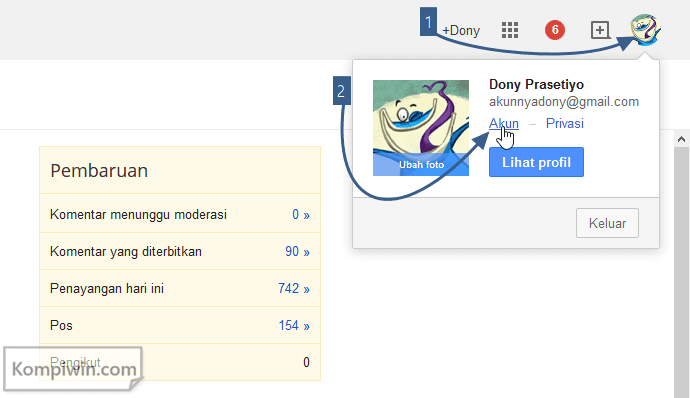Click the account avatar in the top bar

645,29
